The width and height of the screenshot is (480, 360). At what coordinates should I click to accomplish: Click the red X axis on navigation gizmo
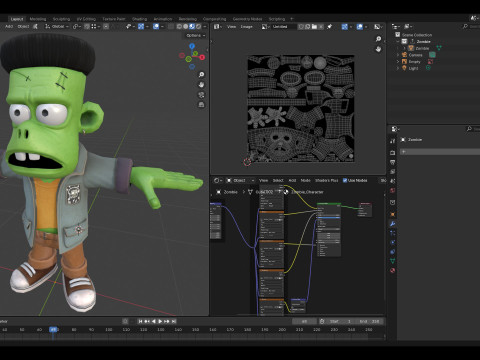[x=202, y=57]
